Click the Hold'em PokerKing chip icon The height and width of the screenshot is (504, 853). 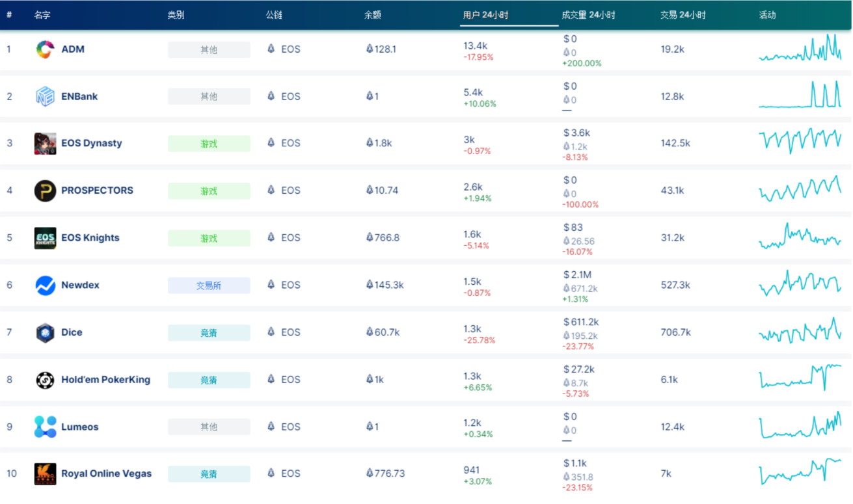point(45,380)
